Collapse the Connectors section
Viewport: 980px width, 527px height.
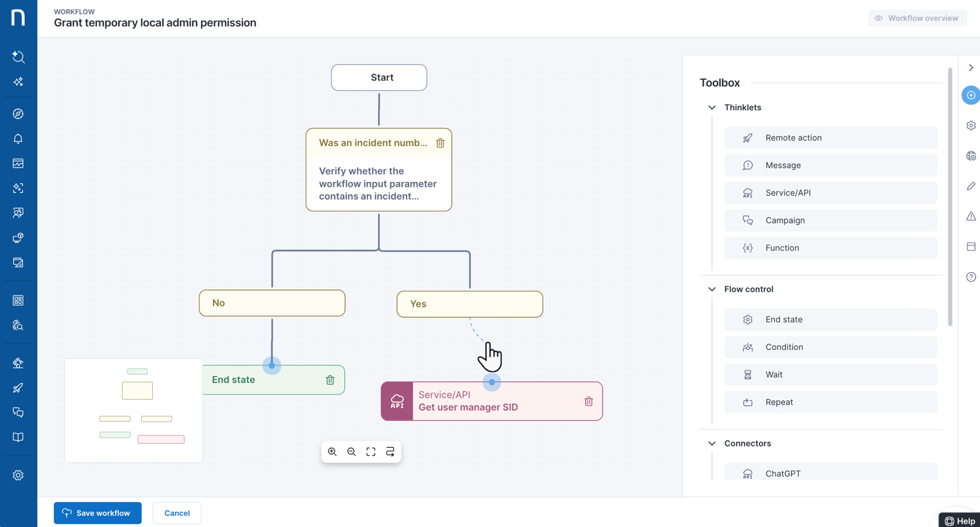coord(712,444)
